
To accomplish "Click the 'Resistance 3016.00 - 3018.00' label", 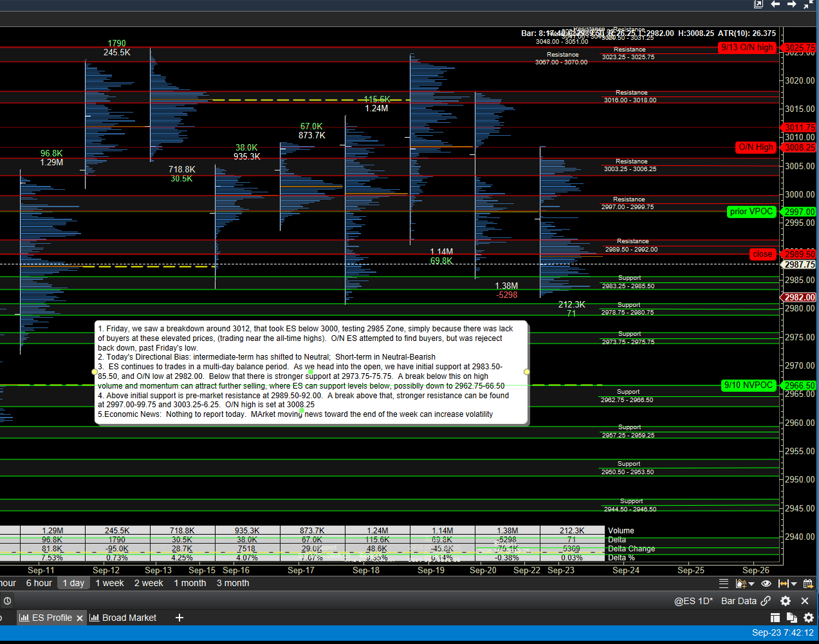I will pos(630,97).
